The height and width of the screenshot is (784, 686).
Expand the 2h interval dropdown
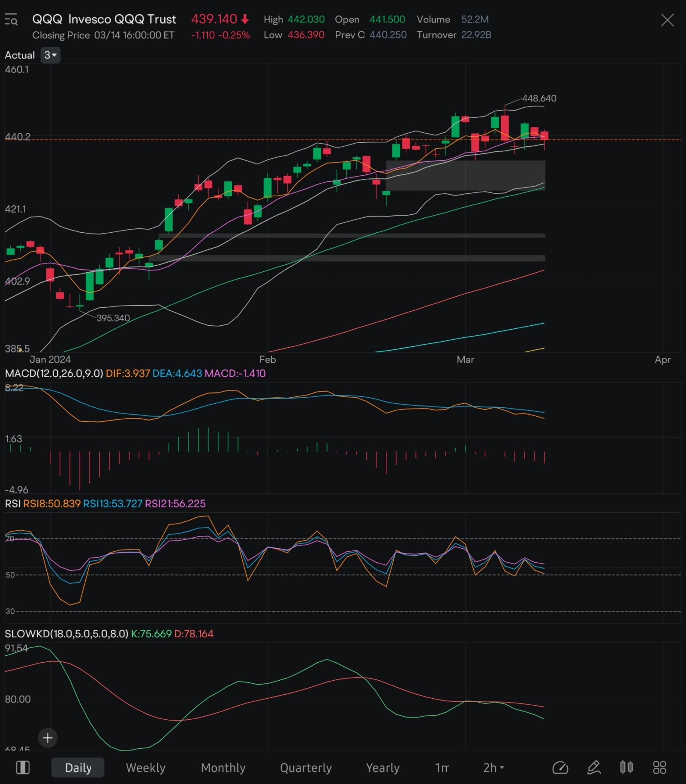(x=493, y=767)
